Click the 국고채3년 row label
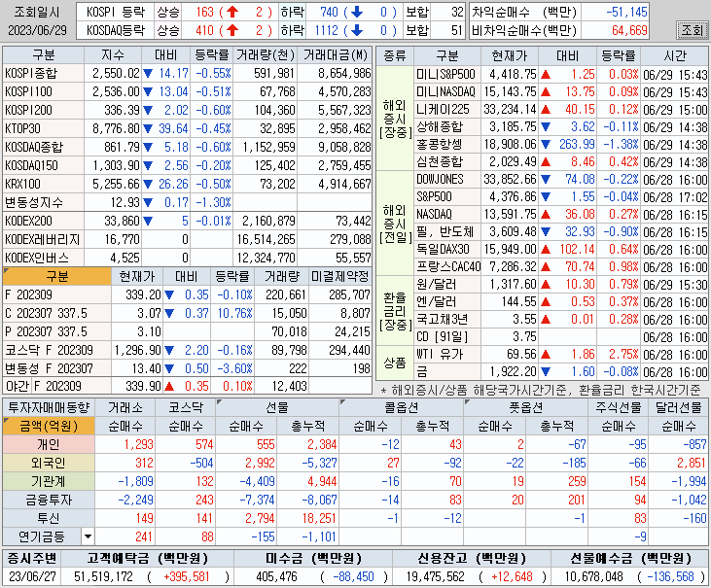 pos(447,320)
